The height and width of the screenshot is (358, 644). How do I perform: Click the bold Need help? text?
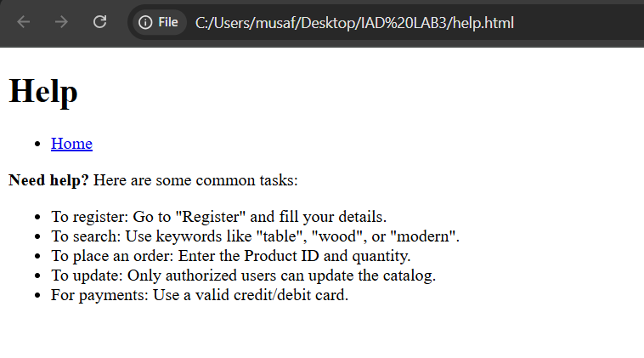48,180
